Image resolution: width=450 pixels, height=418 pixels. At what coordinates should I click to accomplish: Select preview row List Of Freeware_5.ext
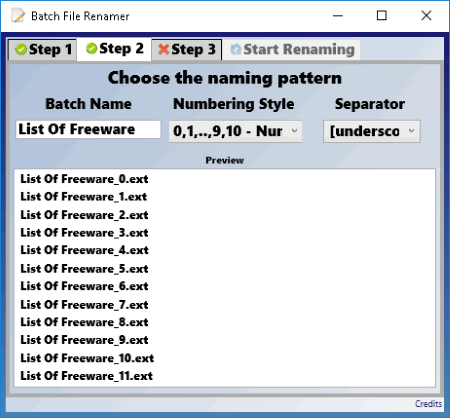click(x=84, y=269)
